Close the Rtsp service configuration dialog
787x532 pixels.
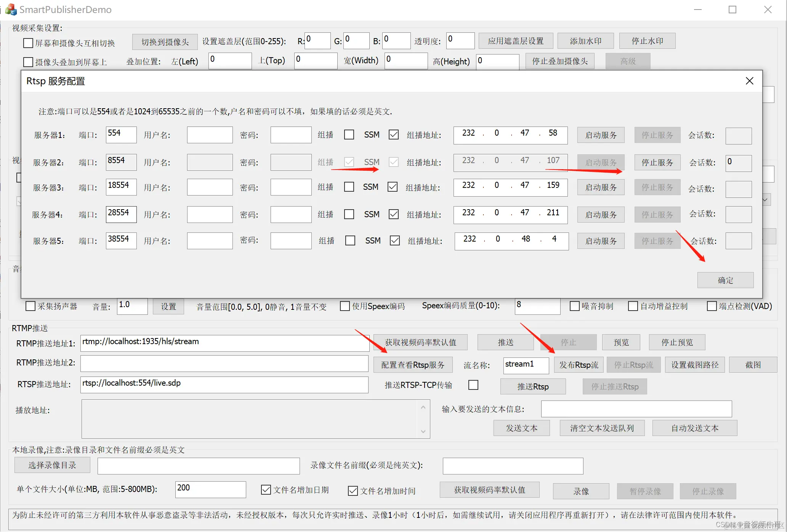click(x=749, y=81)
